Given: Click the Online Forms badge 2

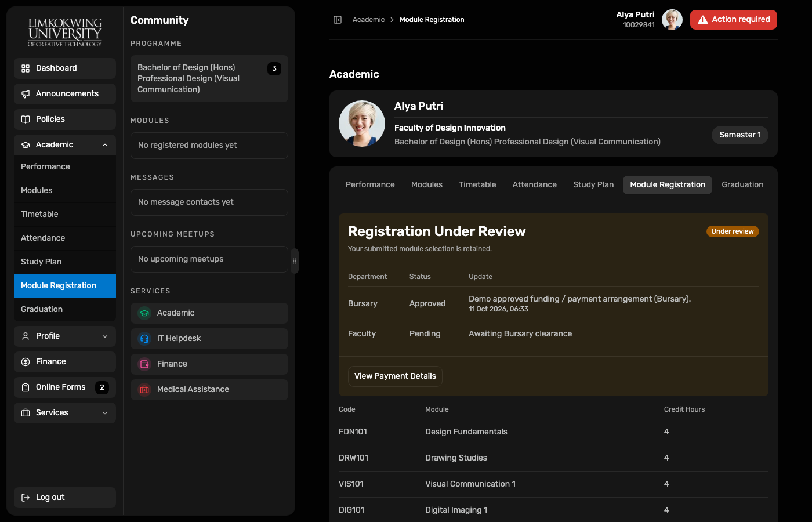Looking at the screenshot, I should [x=102, y=387].
